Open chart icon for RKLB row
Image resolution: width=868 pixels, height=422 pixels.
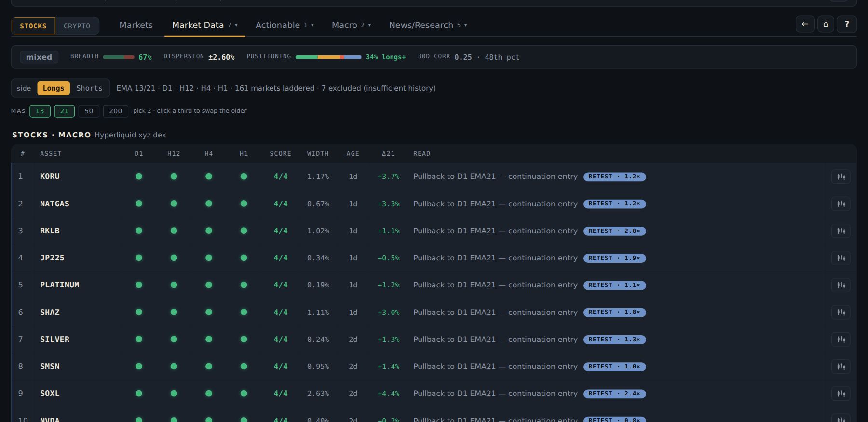coord(841,231)
